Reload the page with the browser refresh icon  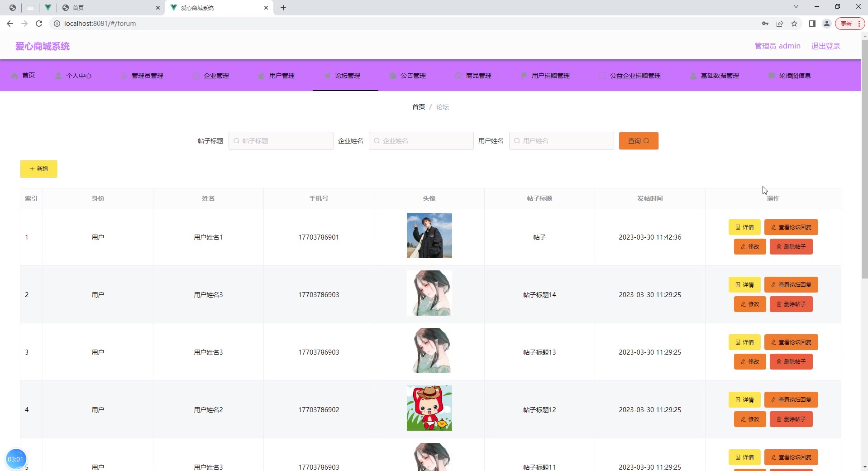(39, 24)
